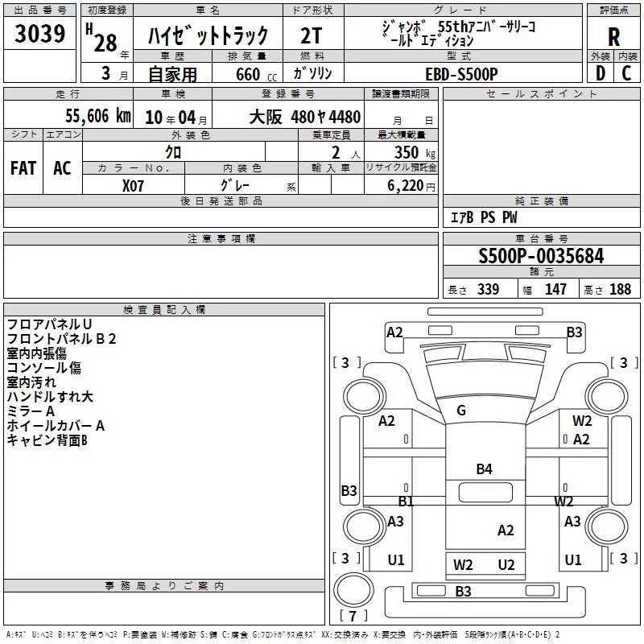Click the B3 mark on rear bumper
644x644 pixels.
[464, 591]
